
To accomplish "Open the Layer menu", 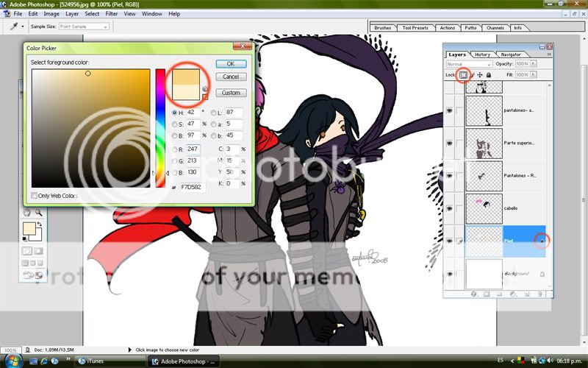I will [x=72, y=14].
